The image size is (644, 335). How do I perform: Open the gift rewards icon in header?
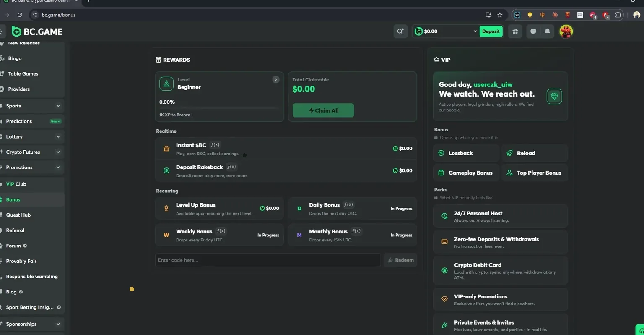(515, 31)
